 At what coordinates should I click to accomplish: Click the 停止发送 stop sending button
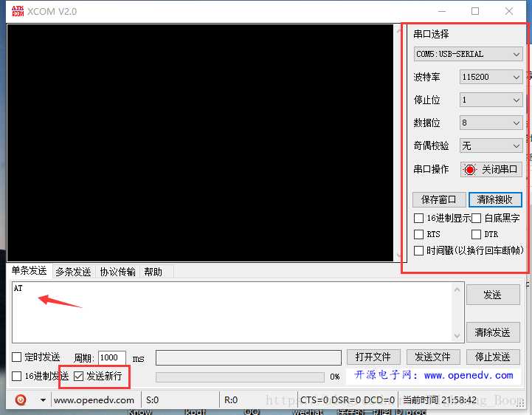(493, 357)
